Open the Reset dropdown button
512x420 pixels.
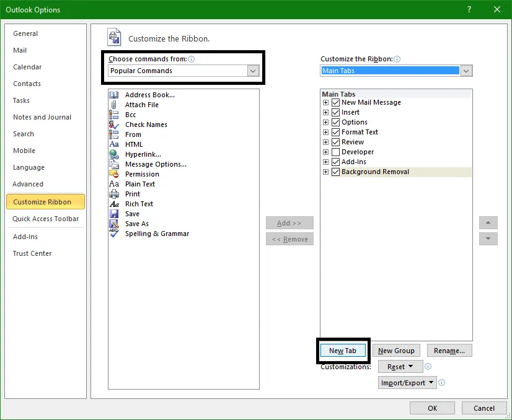tap(400, 367)
